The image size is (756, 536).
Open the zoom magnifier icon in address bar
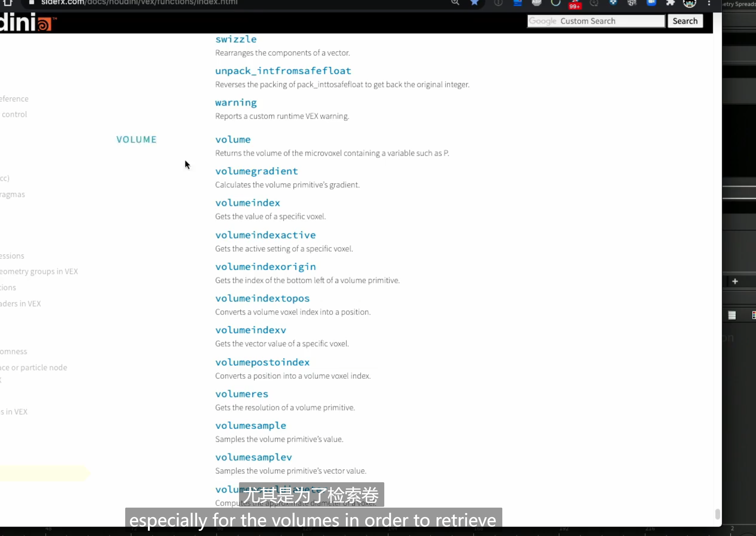[455, 3]
